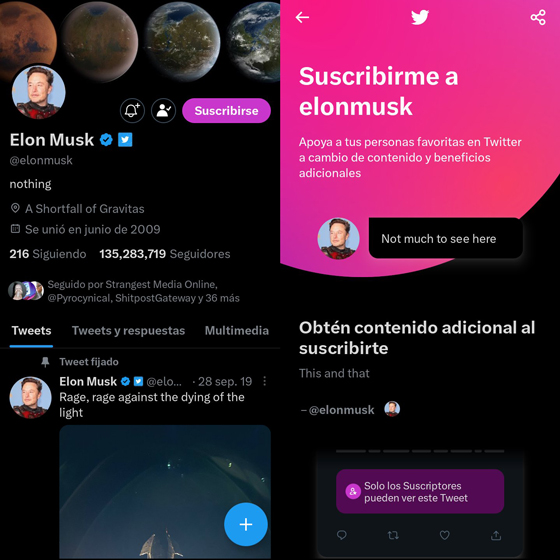Toggle notifications with the bell plus icon
Screen dimensions: 560x560
[x=132, y=110]
